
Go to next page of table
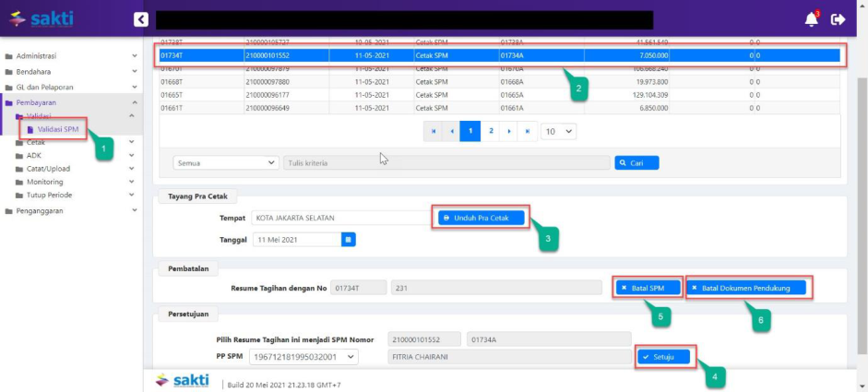pos(509,132)
